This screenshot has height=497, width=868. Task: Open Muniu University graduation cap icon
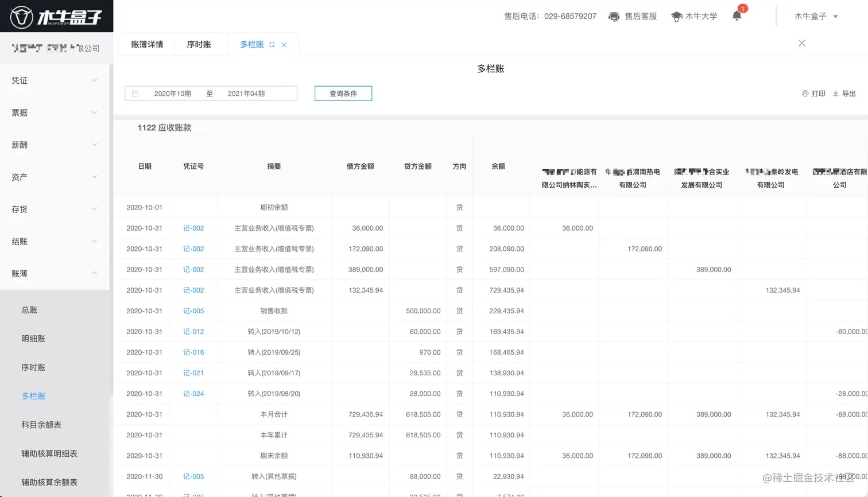coord(676,17)
